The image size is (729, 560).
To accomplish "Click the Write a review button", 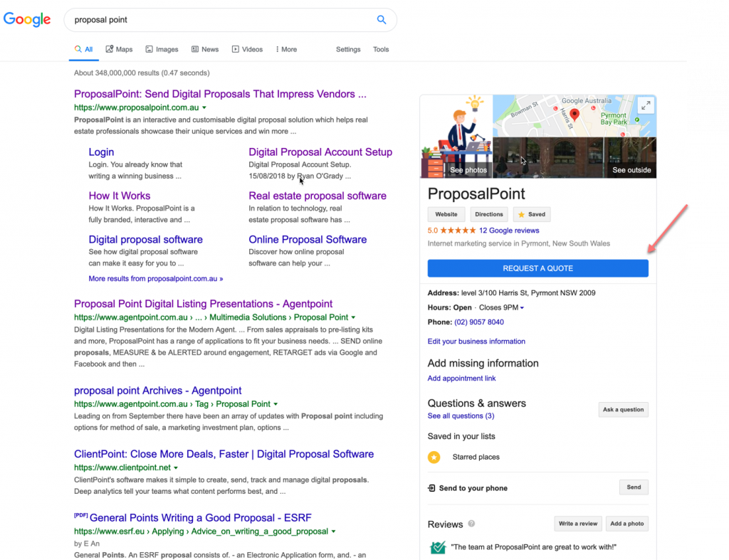I will click(578, 523).
